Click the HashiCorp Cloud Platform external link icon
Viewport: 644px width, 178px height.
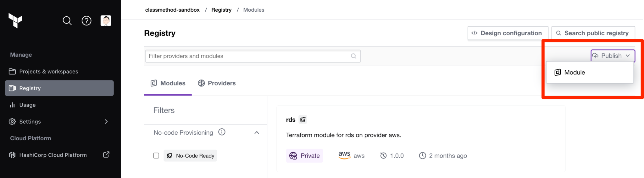click(106, 154)
